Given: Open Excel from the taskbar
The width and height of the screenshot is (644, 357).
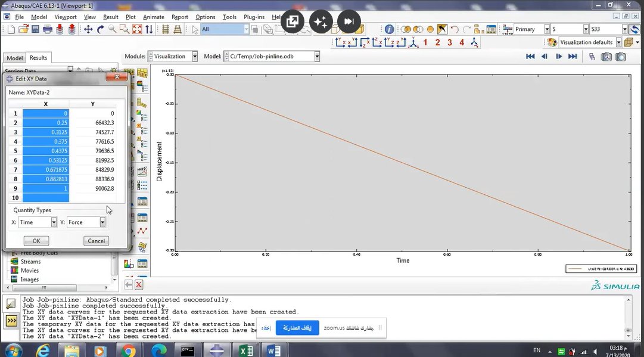Looking at the screenshot, I should (246, 350).
